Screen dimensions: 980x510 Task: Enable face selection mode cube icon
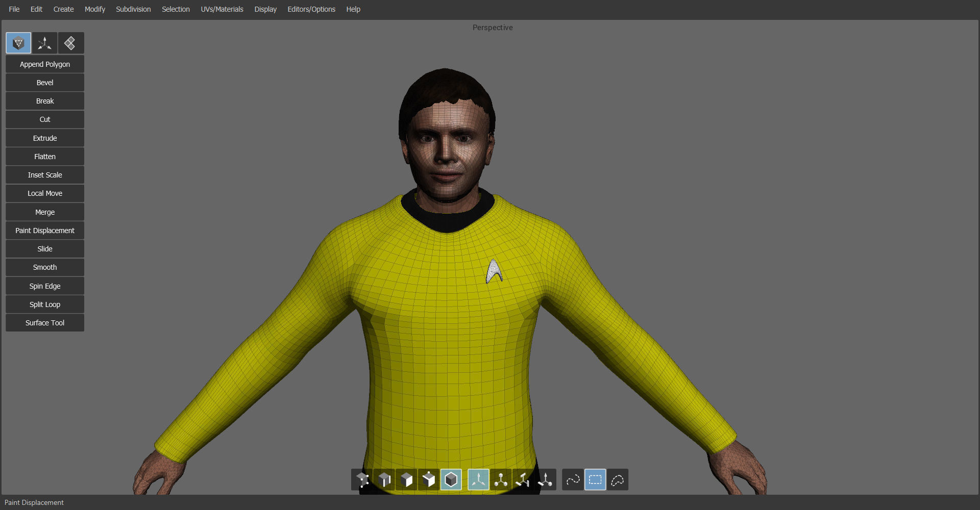407,480
